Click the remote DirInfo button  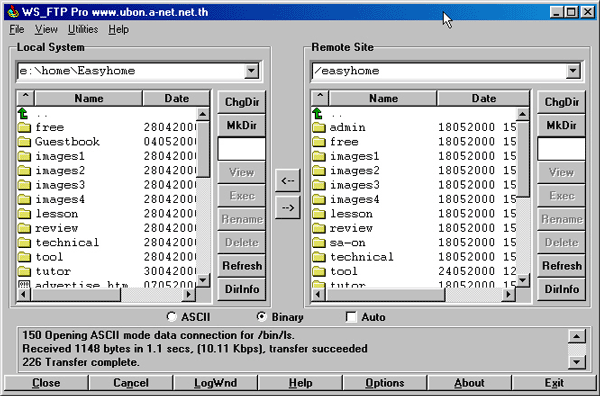tap(561, 289)
